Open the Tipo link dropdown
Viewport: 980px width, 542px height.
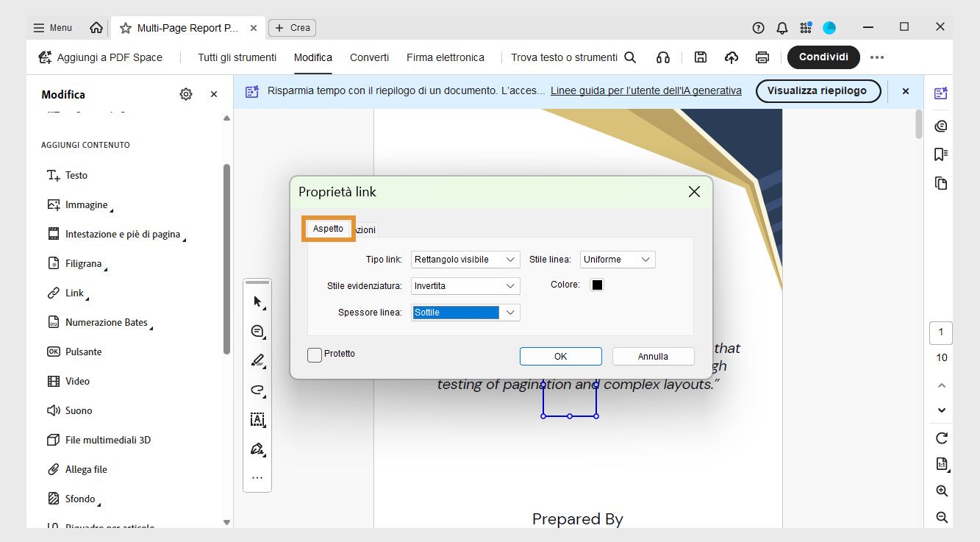[465, 259]
